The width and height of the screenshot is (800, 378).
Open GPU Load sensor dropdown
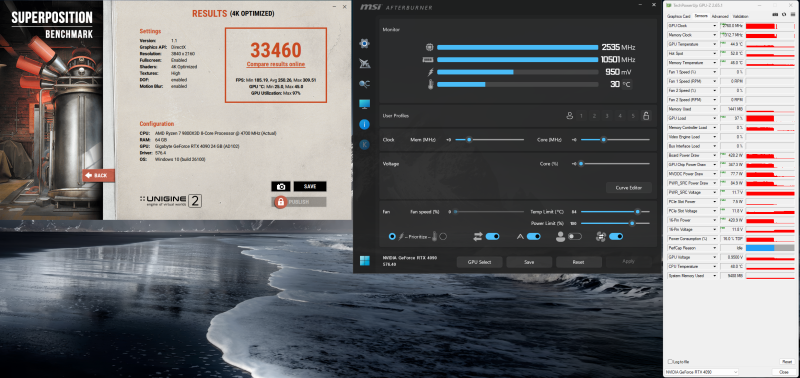pos(715,118)
